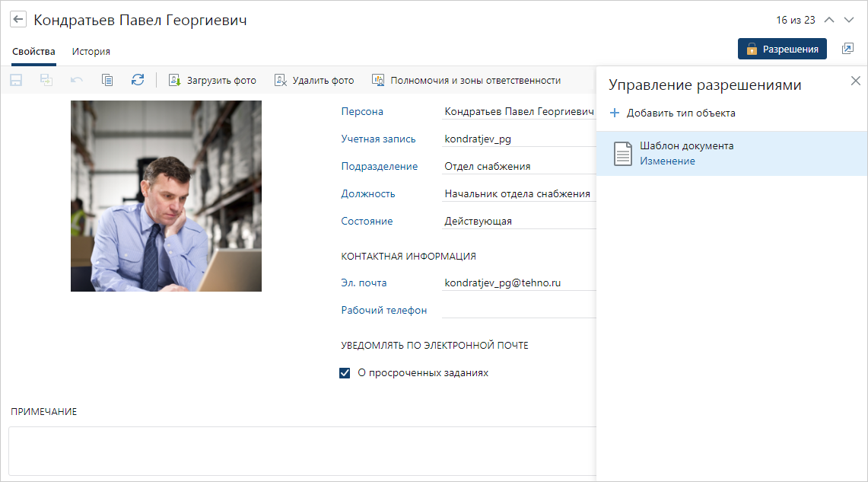Screen dimensions: 868x482
Task: Click Удалить фото to remove photo
Action: point(314,80)
